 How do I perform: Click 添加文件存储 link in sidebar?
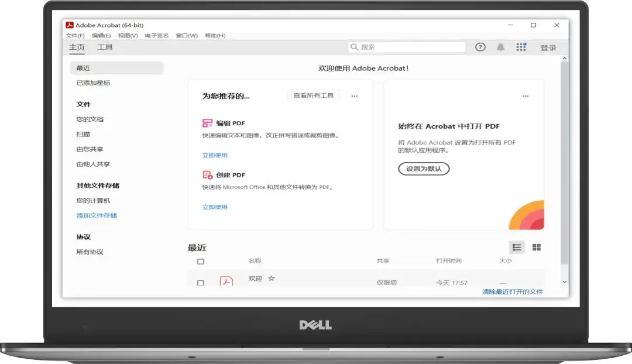tap(97, 215)
